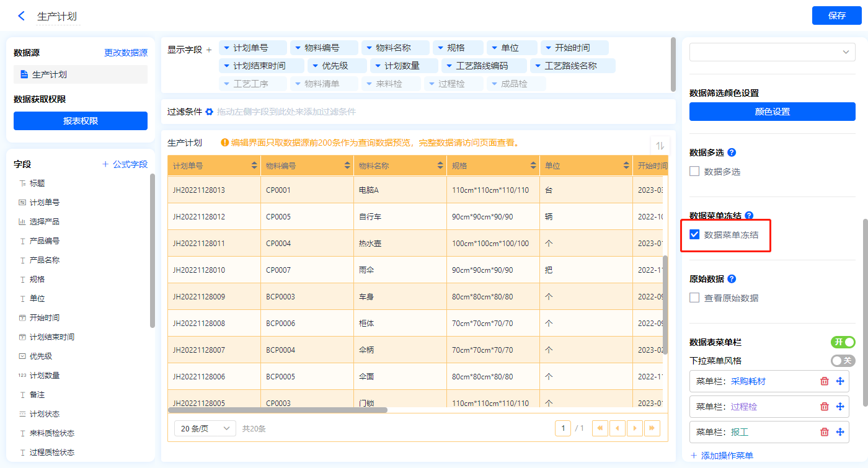Open the empty dropdown at top of right panel

[x=772, y=52]
